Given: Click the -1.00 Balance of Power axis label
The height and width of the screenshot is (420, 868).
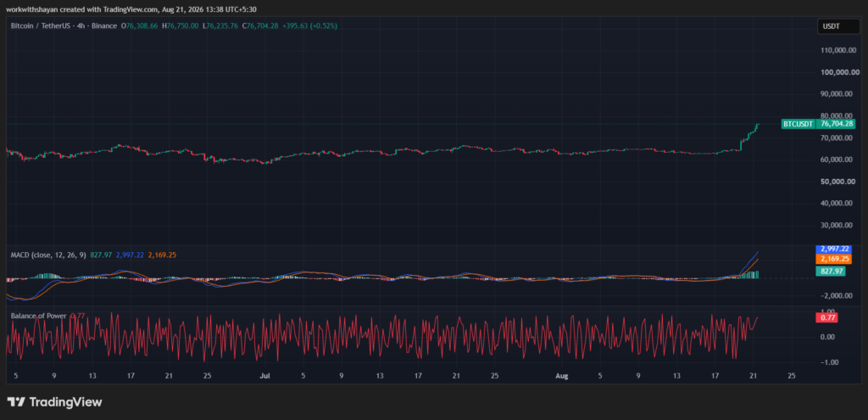Looking at the screenshot, I should (x=831, y=361).
